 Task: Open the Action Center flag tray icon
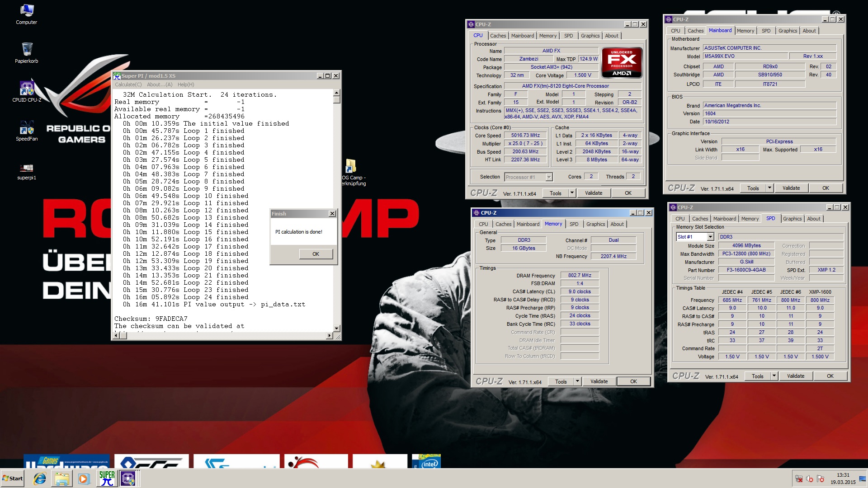(821, 479)
